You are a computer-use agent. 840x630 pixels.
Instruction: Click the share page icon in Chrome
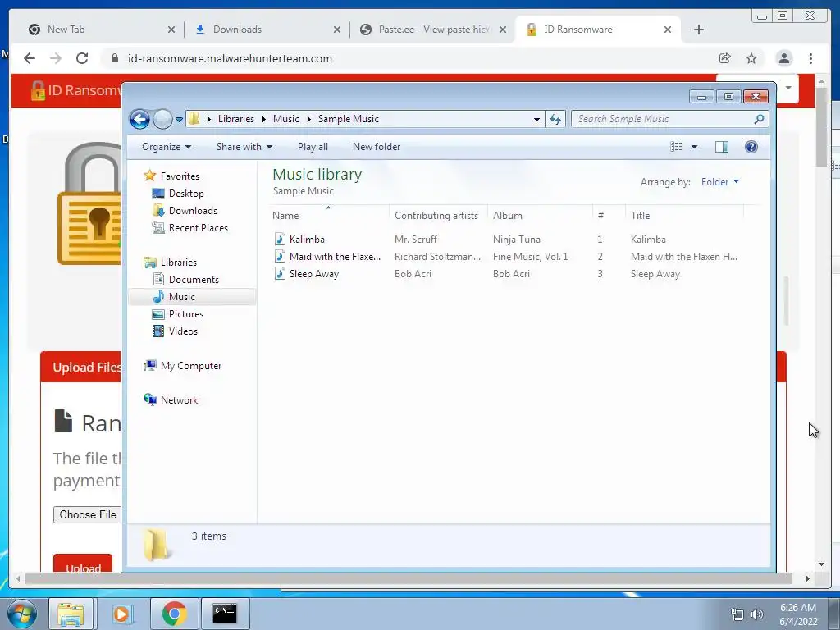point(725,58)
